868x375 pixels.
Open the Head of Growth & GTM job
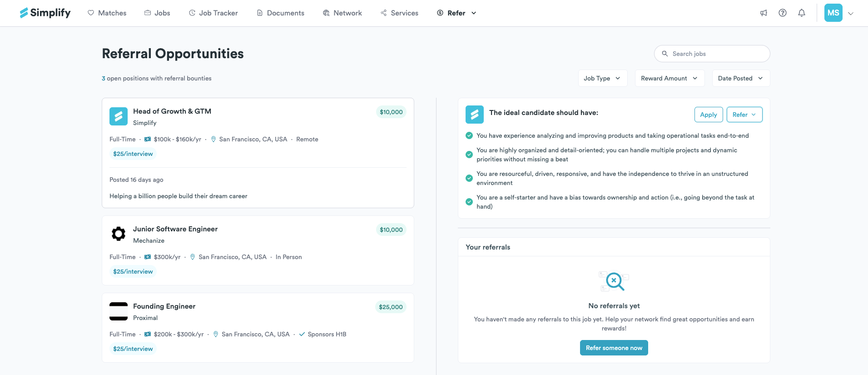click(172, 111)
